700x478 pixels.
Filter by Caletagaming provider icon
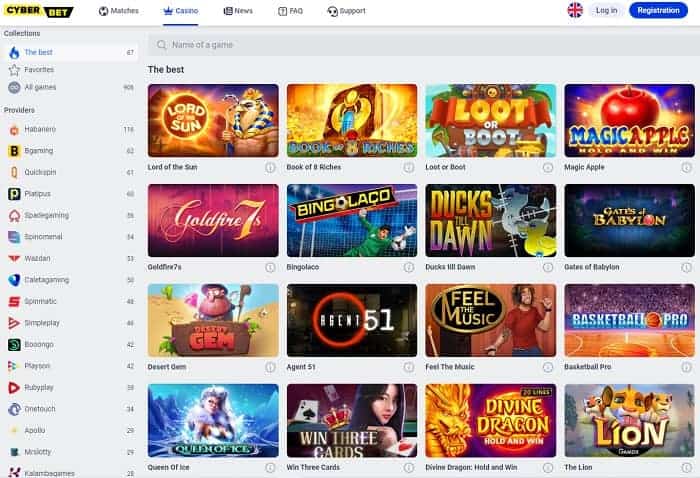pyautogui.click(x=14, y=280)
